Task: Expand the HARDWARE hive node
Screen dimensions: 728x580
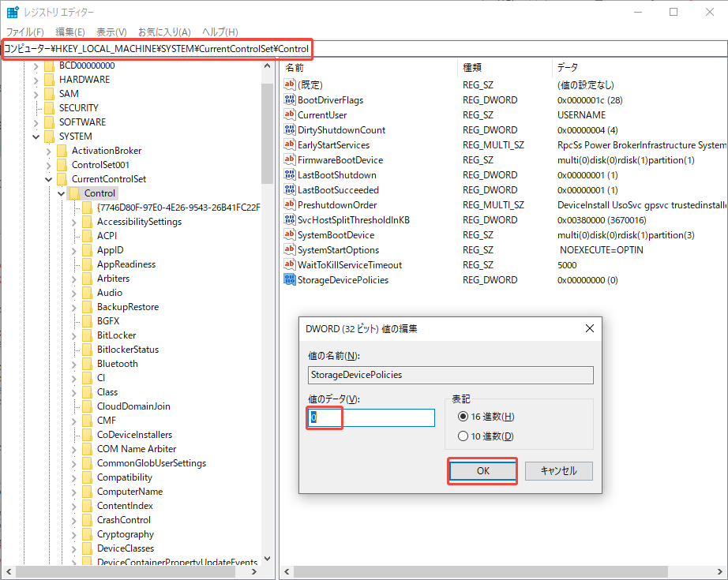Action: point(36,80)
